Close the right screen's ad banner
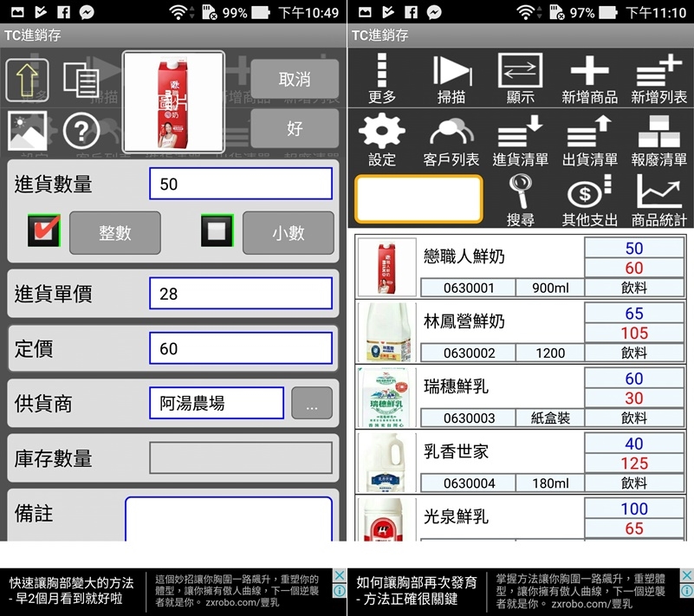 click(x=686, y=575)
